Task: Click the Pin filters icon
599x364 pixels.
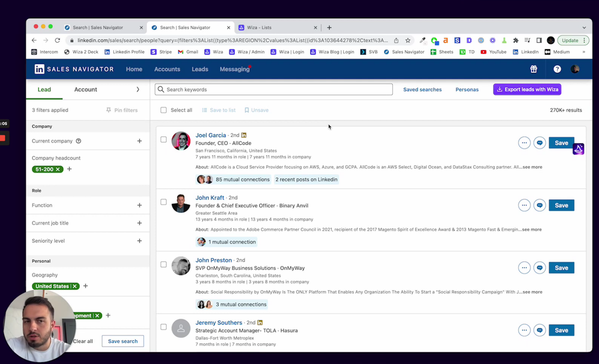Action: 108,110
